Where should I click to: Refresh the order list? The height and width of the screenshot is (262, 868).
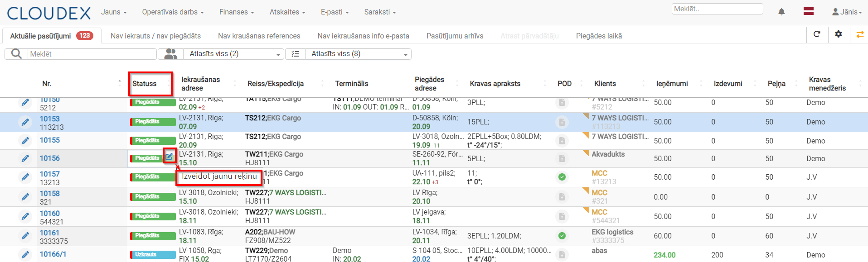tap(817, 34)
